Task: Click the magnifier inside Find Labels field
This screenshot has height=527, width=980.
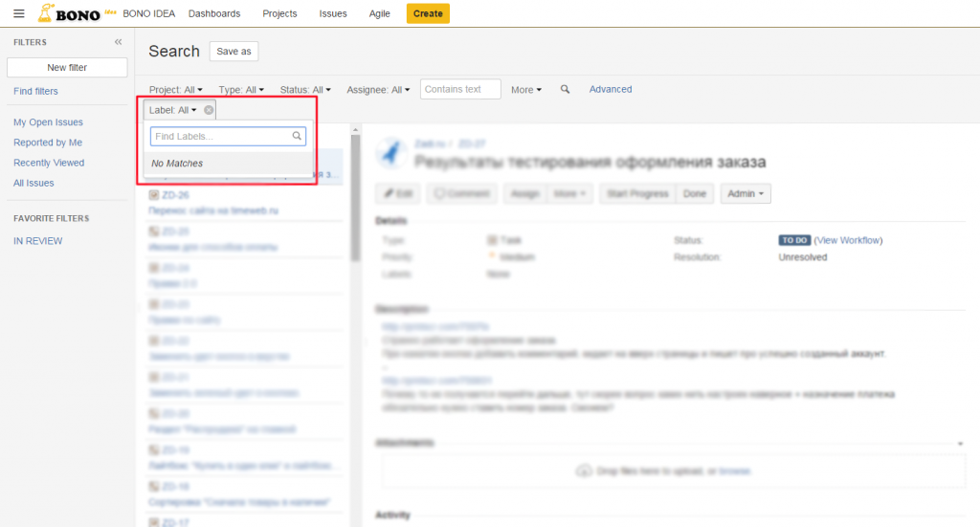Action: coord(298,137)
